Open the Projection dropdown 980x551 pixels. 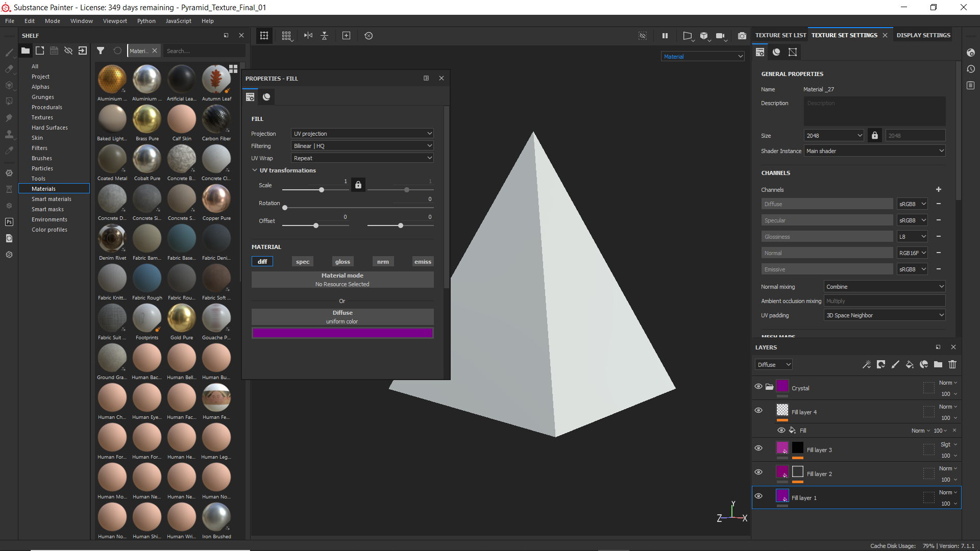coord(362,133)
